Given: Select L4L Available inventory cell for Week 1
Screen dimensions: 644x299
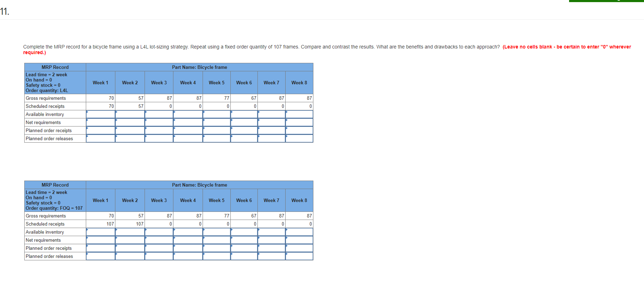Looking at the screenshot, I should [101, 114].
